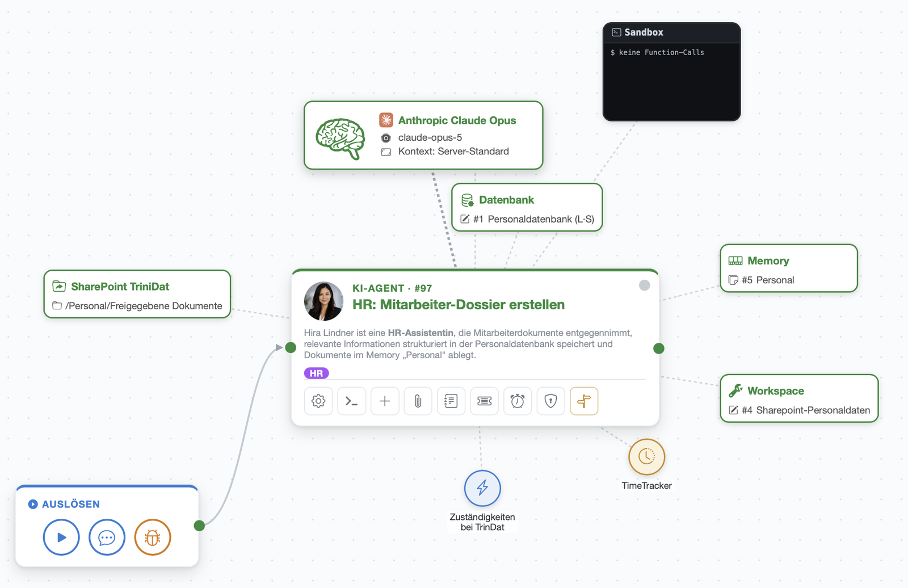Click the 'AUSLÖSEN' heading

pyautogui.click(x=71, y=504)
